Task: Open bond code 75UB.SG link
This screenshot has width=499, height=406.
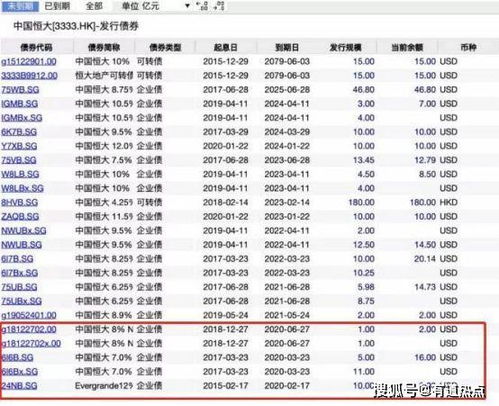Action: coord(19,287)
